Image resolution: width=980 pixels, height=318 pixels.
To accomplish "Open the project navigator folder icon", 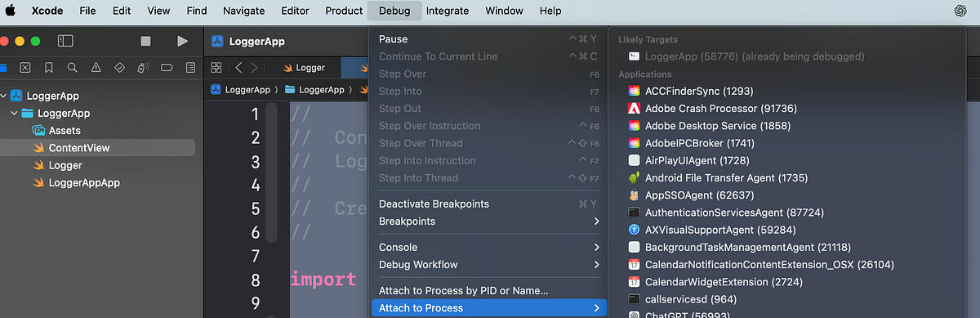I will [2, 67].
